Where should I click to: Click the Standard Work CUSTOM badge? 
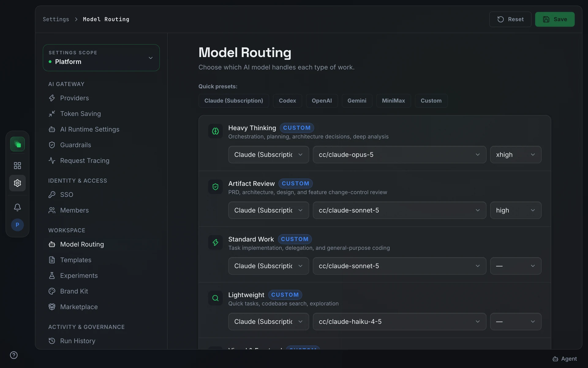click(295, 239)
